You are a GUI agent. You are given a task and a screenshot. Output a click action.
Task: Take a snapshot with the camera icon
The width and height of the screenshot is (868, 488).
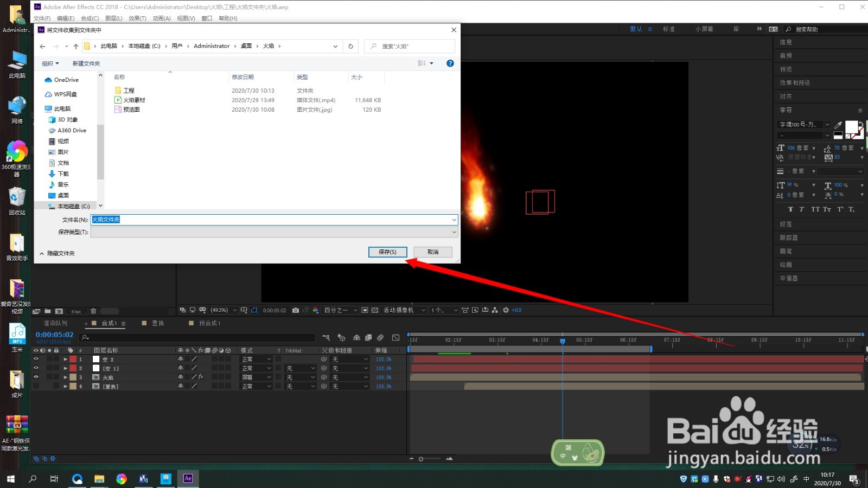[x=295, y=310]
